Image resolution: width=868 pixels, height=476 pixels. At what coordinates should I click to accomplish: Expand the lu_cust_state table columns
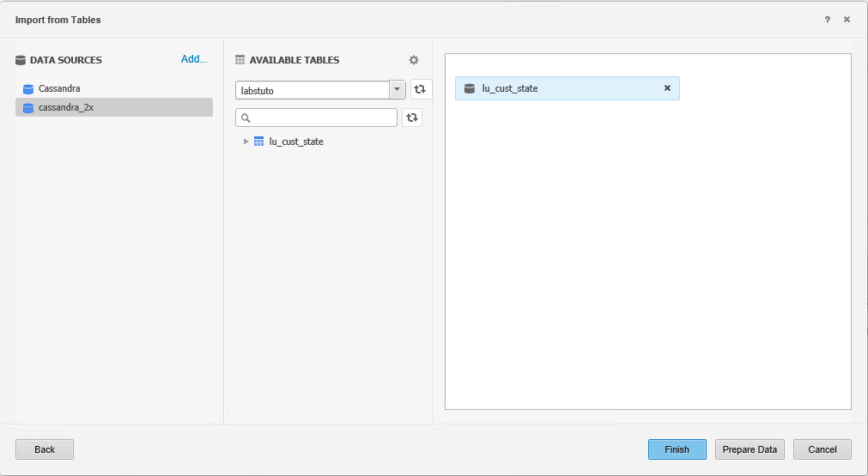tap(246, 142)
